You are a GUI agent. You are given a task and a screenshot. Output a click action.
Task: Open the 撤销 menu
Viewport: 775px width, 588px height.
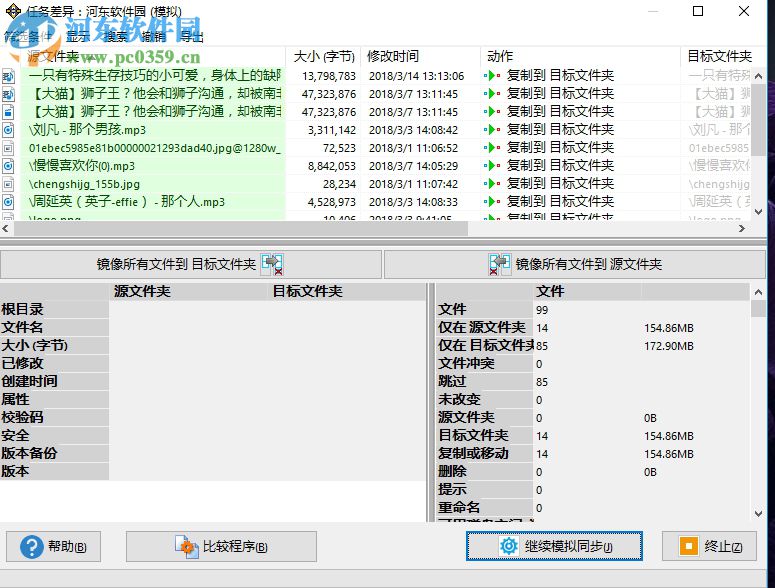pyautogui.click(x=154, y=37)
